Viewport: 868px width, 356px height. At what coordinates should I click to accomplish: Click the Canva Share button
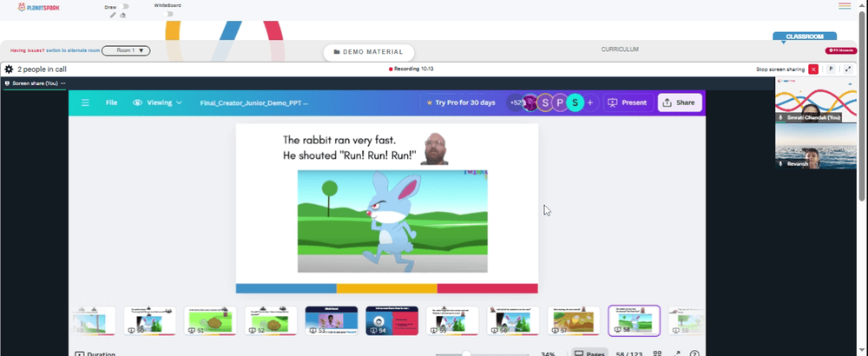680,102
